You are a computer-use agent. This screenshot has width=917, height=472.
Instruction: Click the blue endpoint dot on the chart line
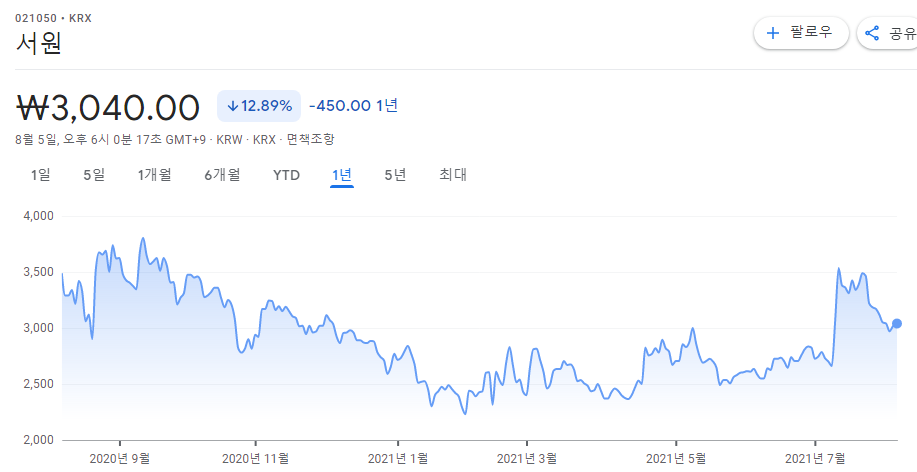click(x=897, y=323)
